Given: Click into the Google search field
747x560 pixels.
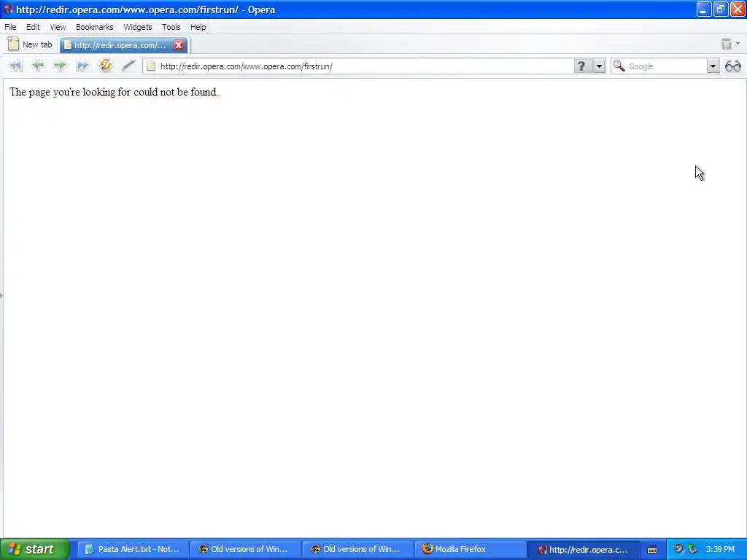Looking at the screenshot, I should point(666,66).
